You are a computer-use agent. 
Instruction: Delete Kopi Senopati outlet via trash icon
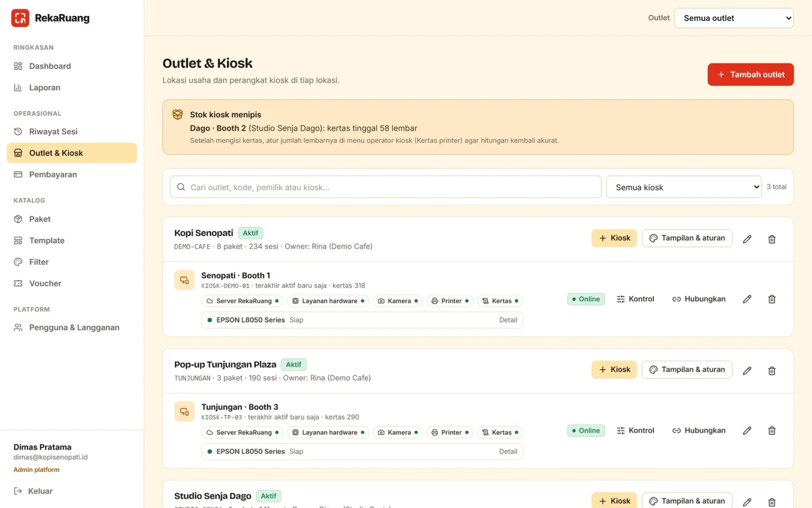click(772, 239)
